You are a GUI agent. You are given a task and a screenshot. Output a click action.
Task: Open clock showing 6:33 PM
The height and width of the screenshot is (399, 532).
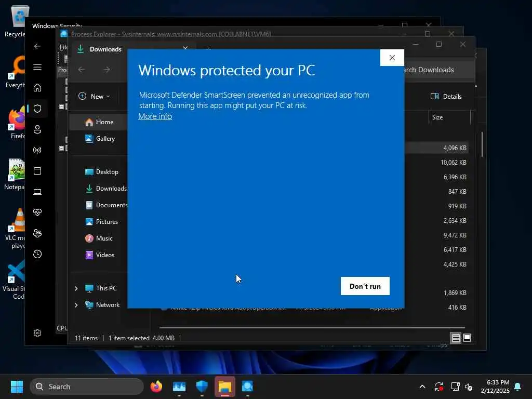click(x=495, y=387)
